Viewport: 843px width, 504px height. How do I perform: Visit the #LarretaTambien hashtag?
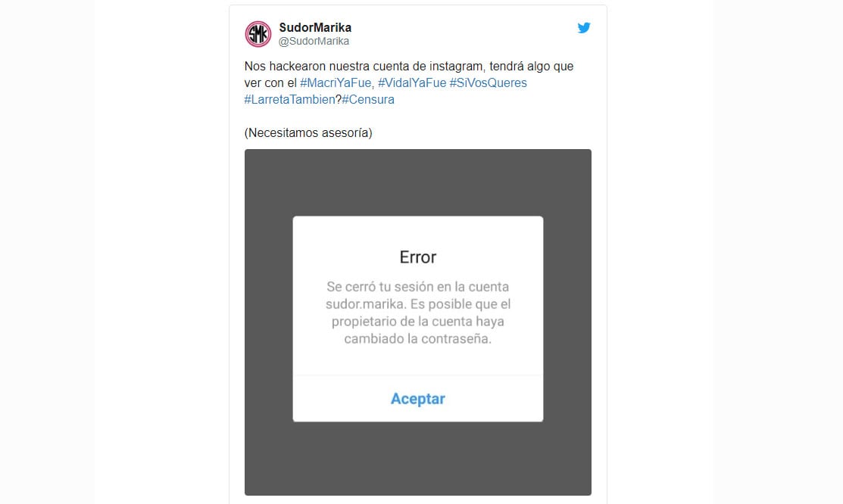point(290,99)
